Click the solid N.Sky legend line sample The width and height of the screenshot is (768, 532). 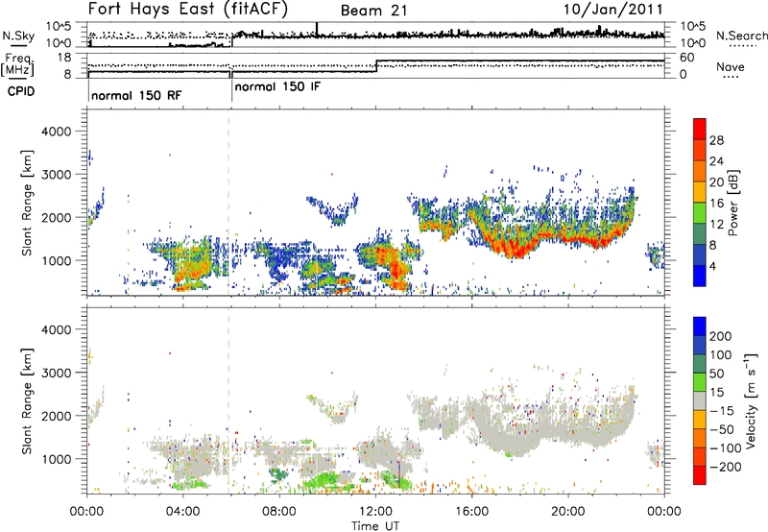18,45
